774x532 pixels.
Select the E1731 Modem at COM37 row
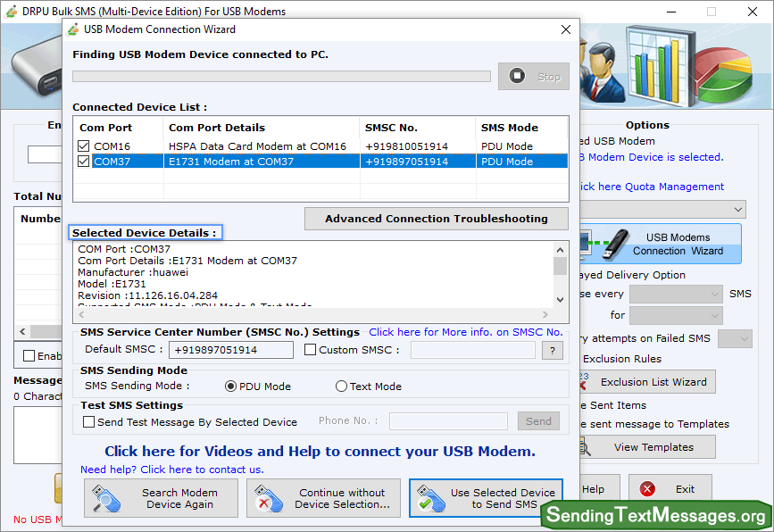[x=320, y=162]
